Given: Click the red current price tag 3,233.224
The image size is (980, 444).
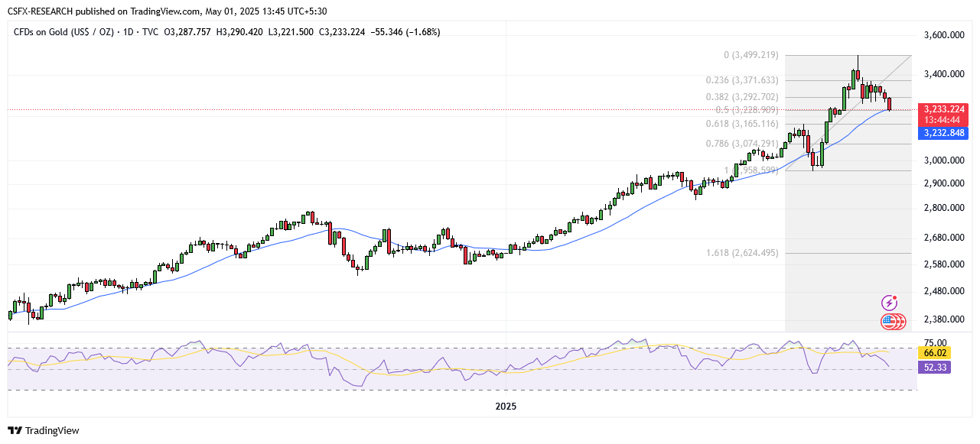Looking at the screenshot, I should coord(945,109).
